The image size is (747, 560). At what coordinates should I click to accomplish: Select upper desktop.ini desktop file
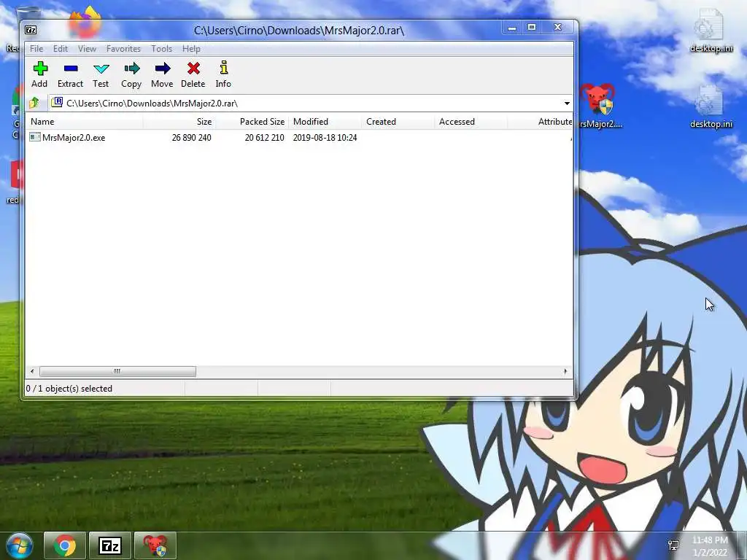[x=711, y=29]
